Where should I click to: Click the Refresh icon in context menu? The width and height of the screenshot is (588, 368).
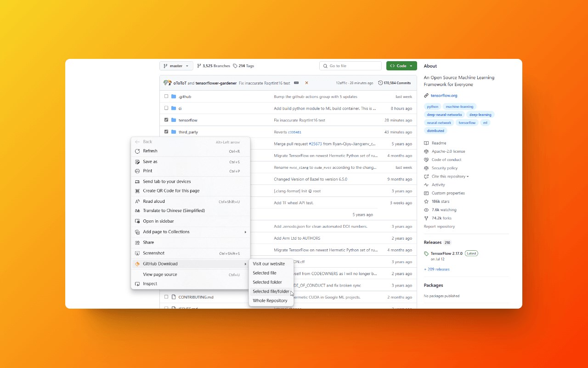[x=137, y=151]
